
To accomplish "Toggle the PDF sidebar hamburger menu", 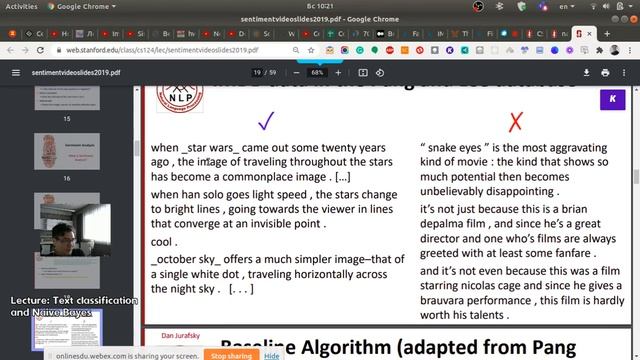I will click(16, 73).
